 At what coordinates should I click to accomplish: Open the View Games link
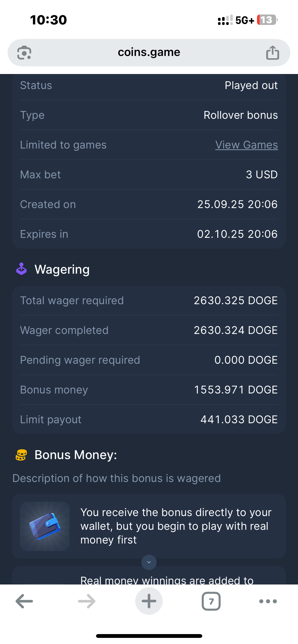click(246, 145)
